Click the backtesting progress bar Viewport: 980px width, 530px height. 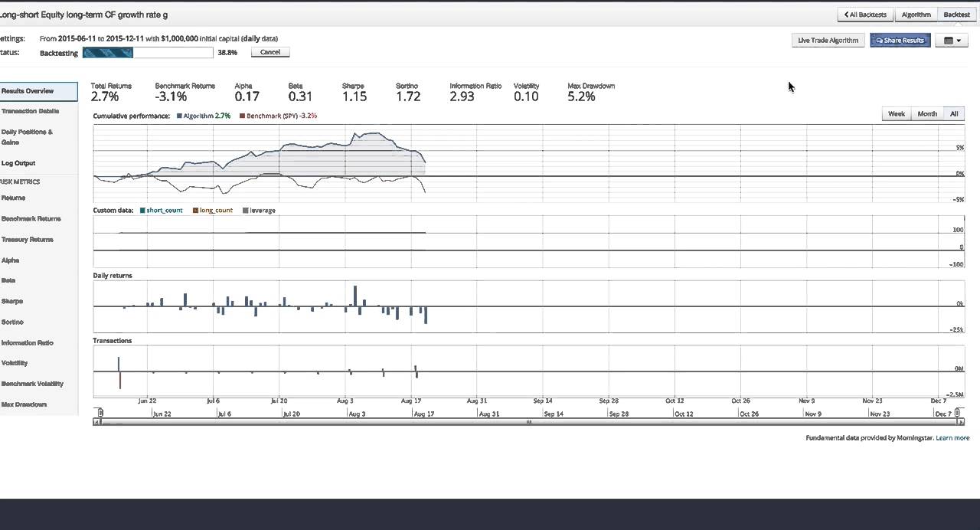(148, 52)
